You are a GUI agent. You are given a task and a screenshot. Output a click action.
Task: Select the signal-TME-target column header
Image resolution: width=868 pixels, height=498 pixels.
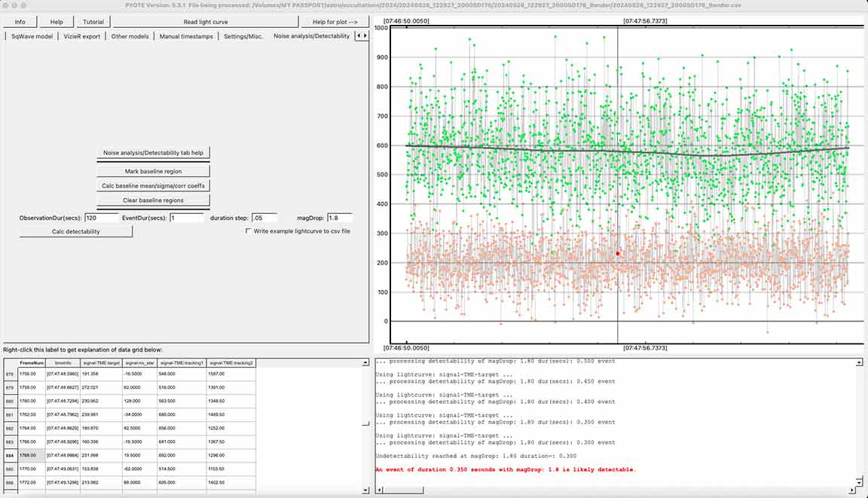(x=101, y=363)
